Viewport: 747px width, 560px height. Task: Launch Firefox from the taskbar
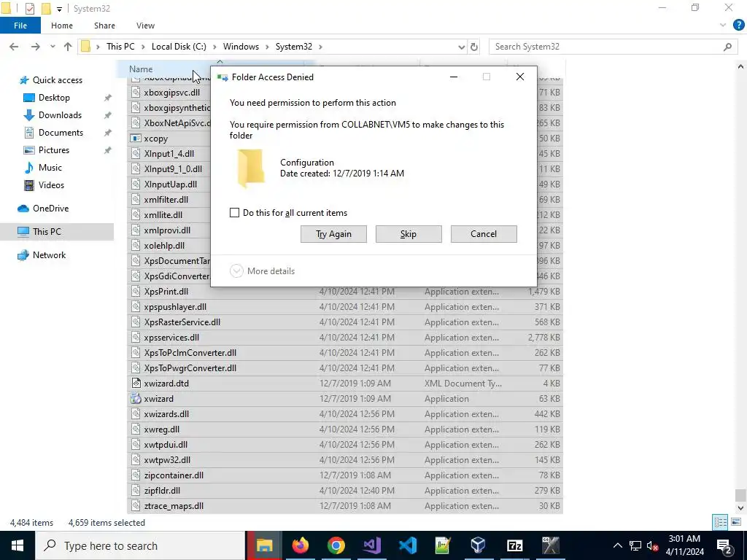point(300,545)
